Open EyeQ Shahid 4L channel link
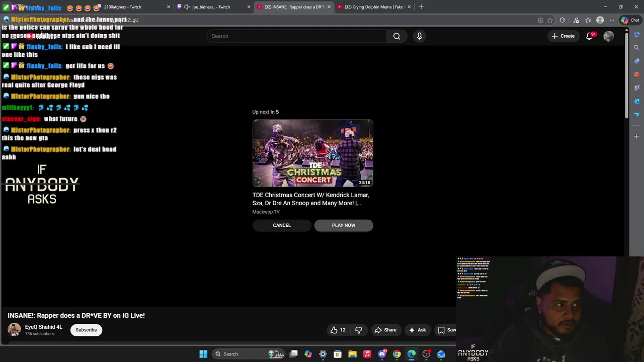 pos(44,327)
